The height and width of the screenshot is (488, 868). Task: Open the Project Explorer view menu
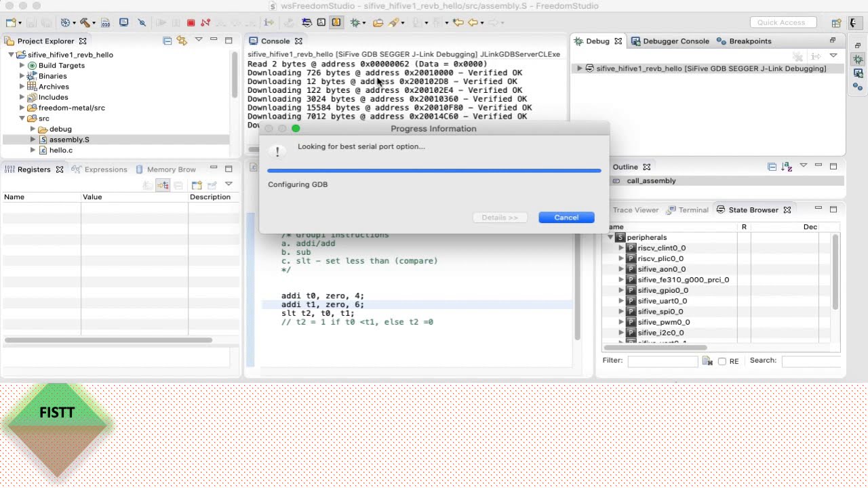(x=199, y=40)
